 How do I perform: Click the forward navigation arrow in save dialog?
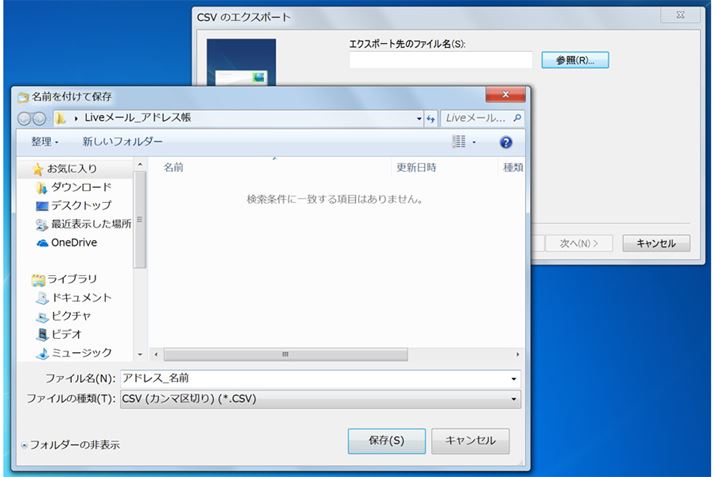(39, 119)
